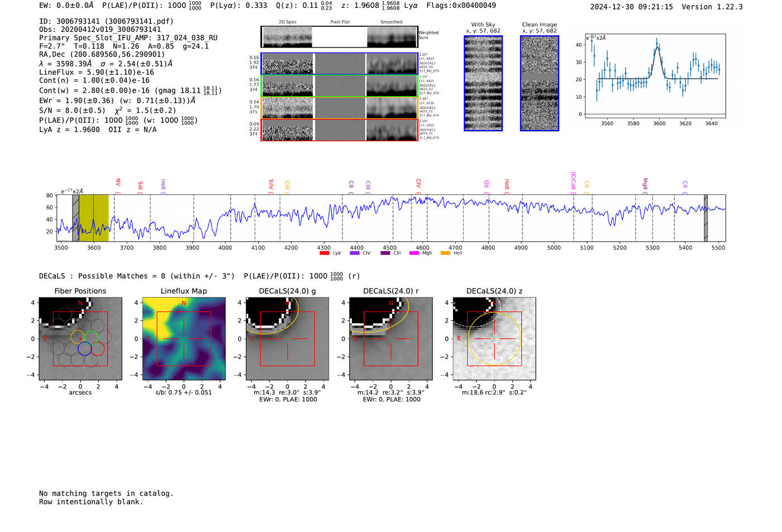The image size is (782, 532).
Task: Select the orange-outlined fiber 2D spectrum row
Action: pos(339,108)
